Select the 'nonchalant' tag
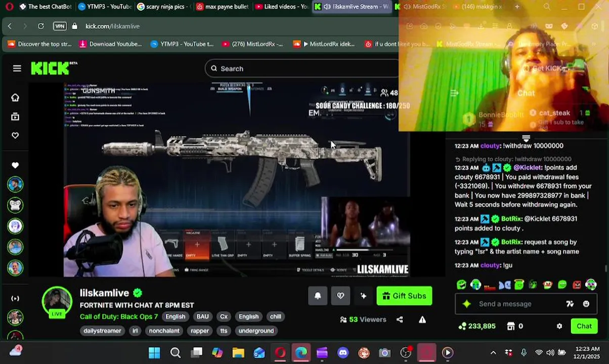 tap(164, 331)
